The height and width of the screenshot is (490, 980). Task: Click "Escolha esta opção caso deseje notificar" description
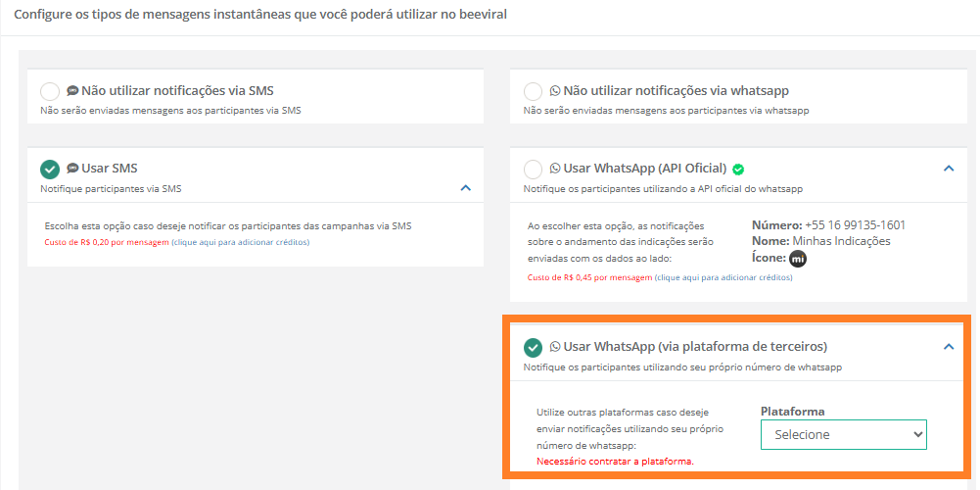[x=229, y=226]
